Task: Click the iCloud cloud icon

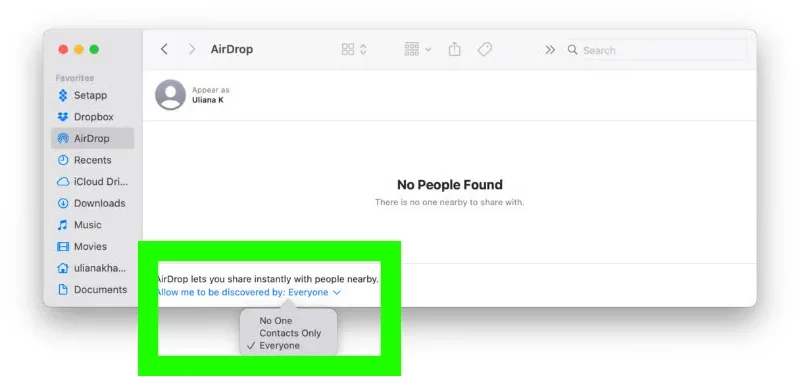Action: click(63, 182)
